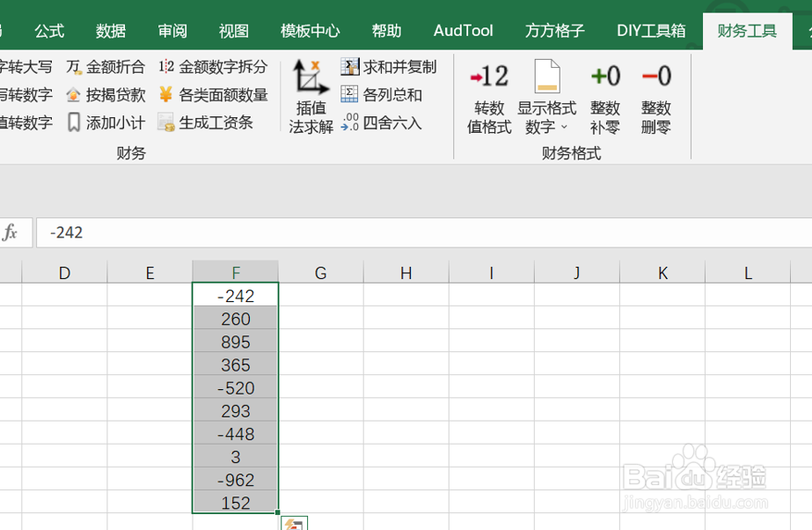This screenshot has width=812, height=530.
Task: Click the 整数删零 icon
Action: coord(655,97)
